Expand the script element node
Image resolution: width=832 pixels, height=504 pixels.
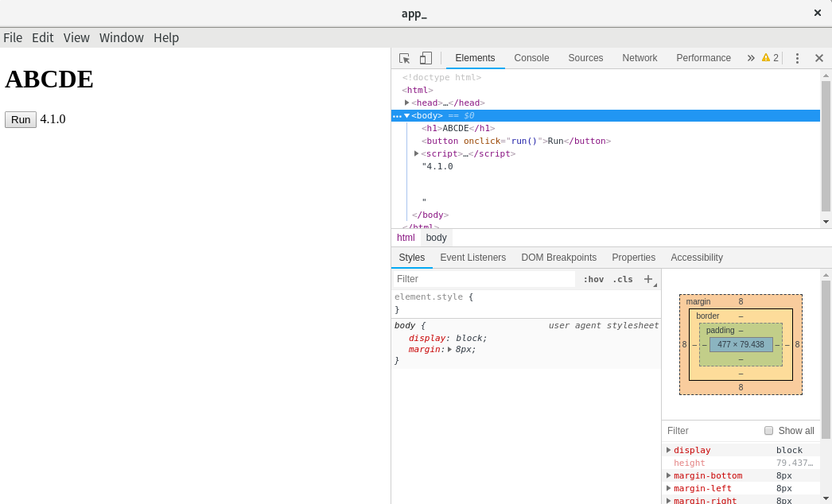pyautogui.click(x=417, y=153)
